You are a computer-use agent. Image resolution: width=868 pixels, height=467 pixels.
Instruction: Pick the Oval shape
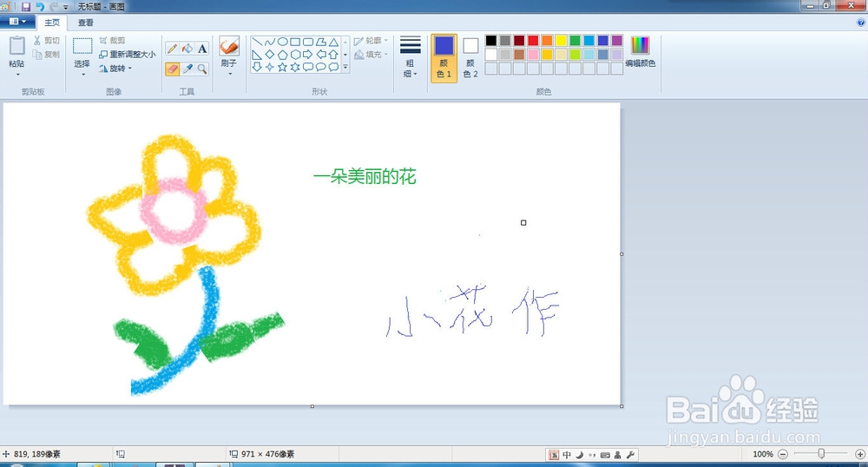click(282, 42)
